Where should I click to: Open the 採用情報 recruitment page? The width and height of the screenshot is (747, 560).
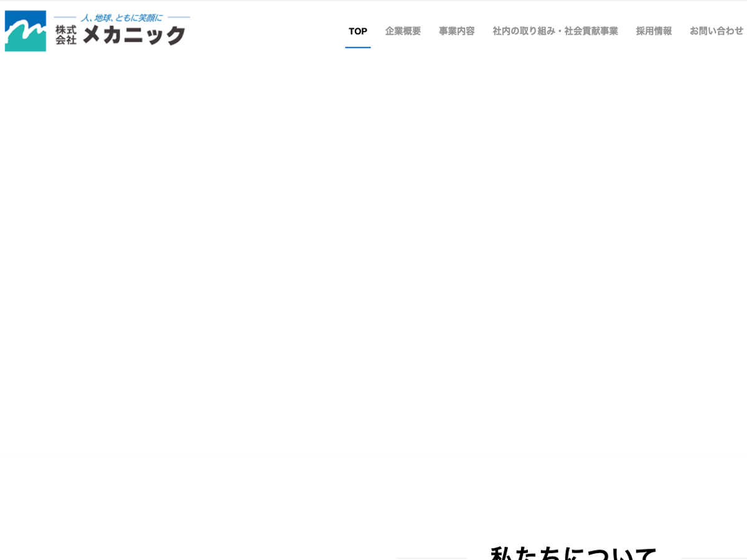(x=654, y=31)
